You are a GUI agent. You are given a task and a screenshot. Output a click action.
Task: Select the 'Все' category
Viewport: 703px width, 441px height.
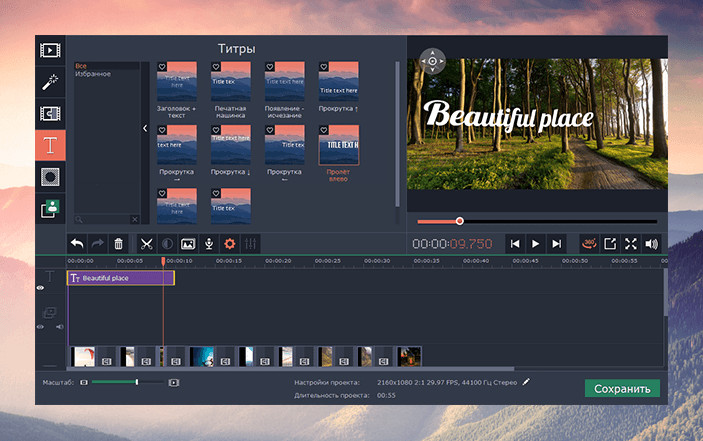[107, 65]
